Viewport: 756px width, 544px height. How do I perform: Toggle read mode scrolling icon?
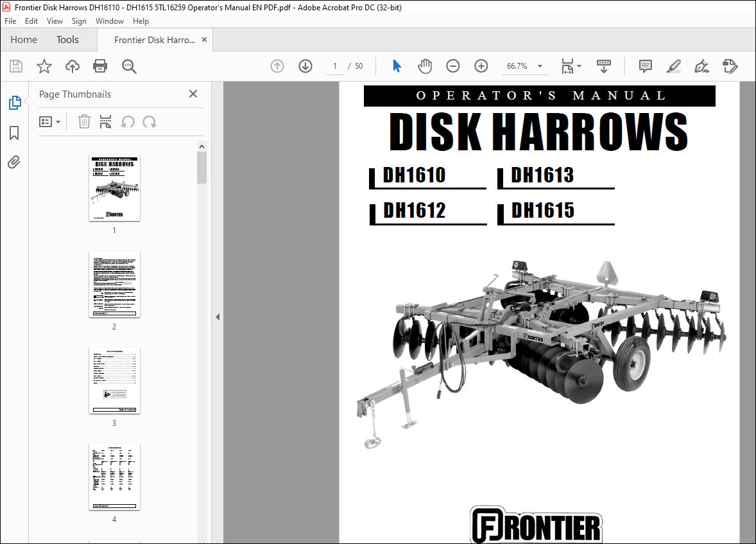click(604, 66)
